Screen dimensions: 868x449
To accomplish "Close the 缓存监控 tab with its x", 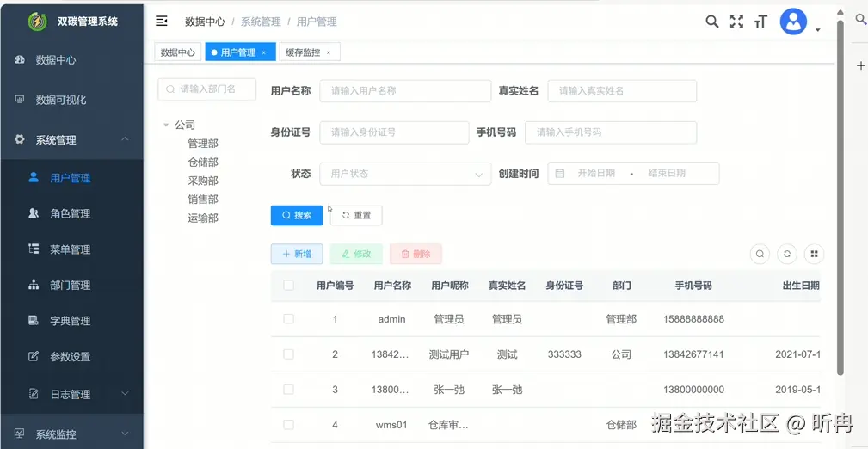I will pyautogui.click(x=329, y=52).
